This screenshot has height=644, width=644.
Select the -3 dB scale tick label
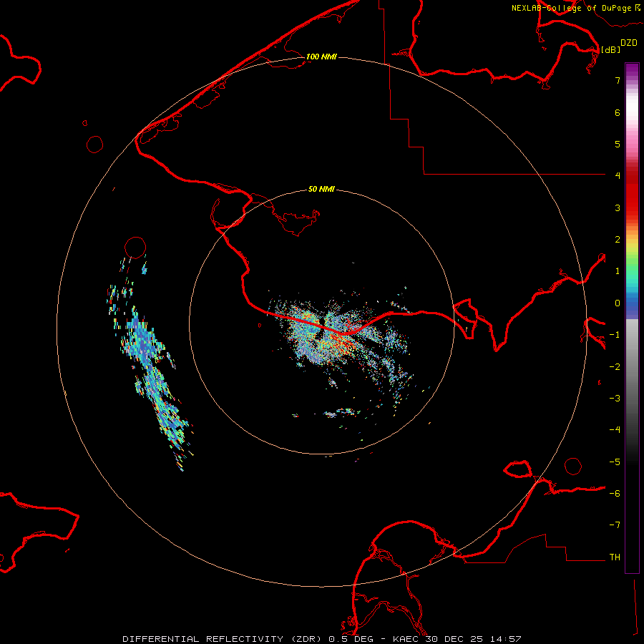tap(615, 399)
